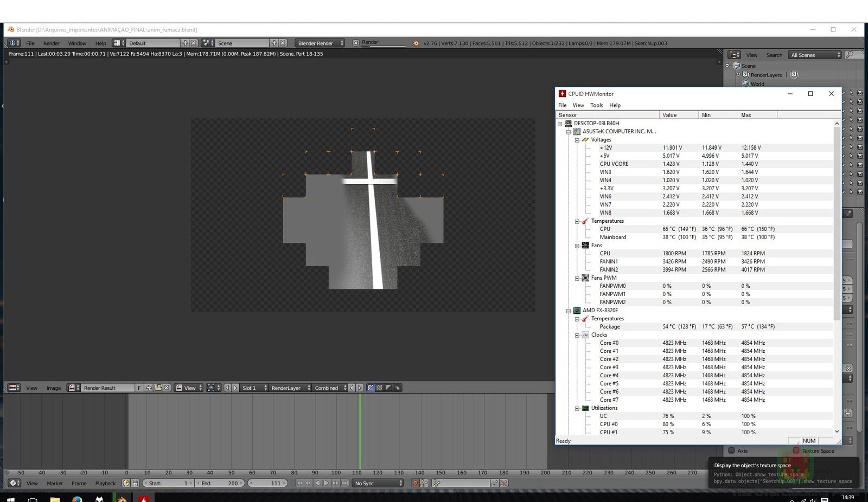The image size is (868, 502).
Task: Collapse the Voltages tree in HWMonitor
Action: coord(577,140)
